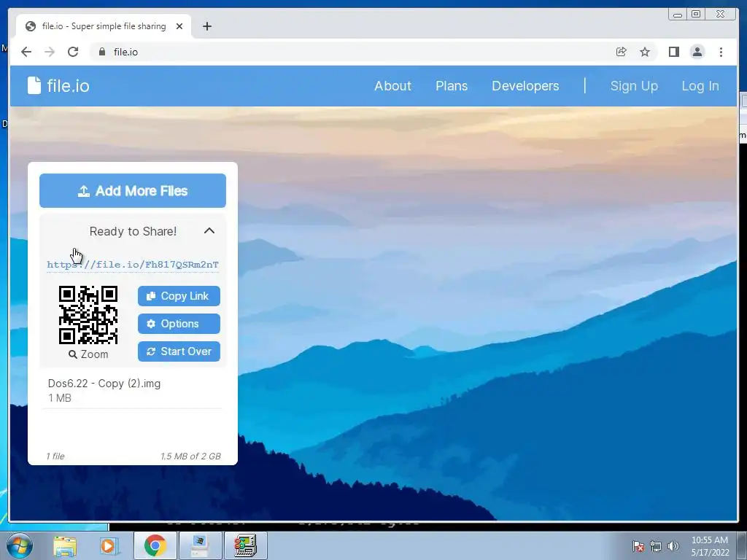The height and width of the screenshot is (560, 747).
Task: Zoom the QR code
Action: tap(88, 354)
